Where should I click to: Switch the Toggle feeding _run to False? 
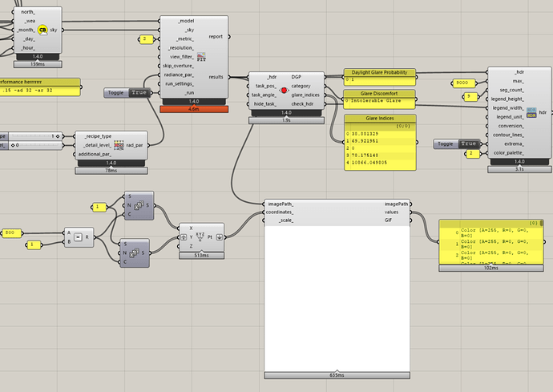[x=139, y=93]
